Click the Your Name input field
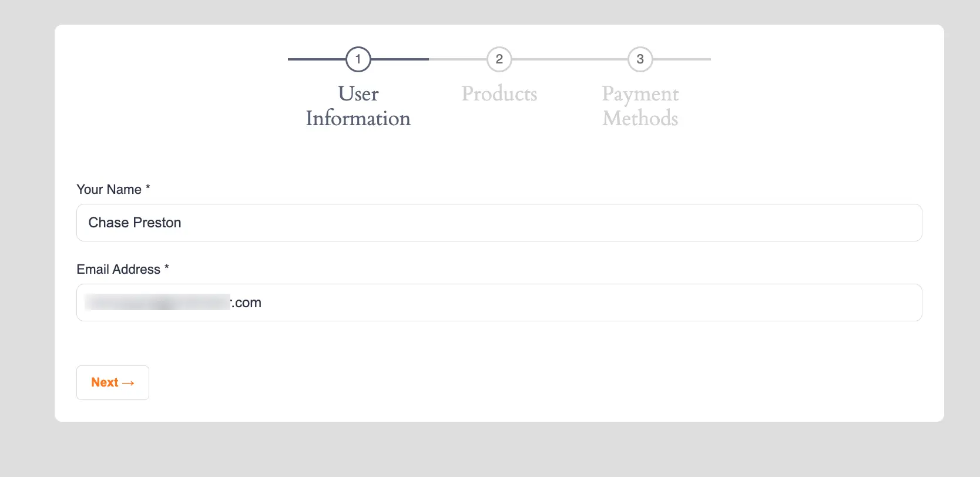 pyautogui.click(x=499, y=223)
